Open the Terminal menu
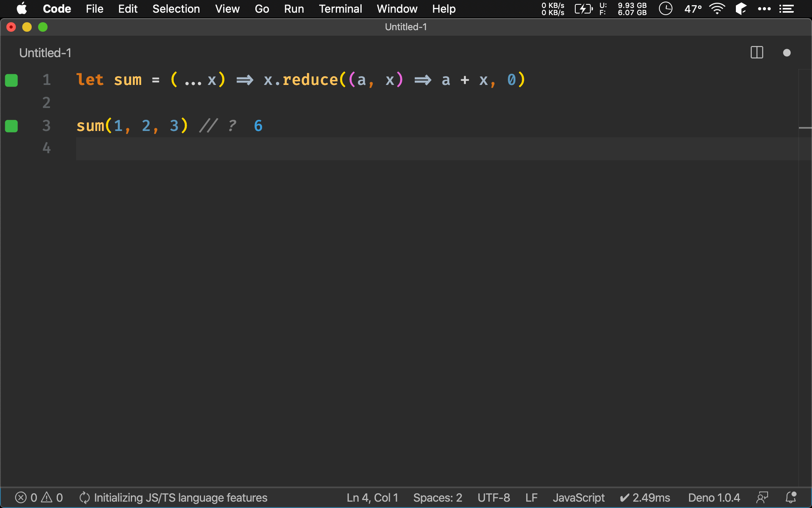 pyautogui.click(x=340, y=9)
